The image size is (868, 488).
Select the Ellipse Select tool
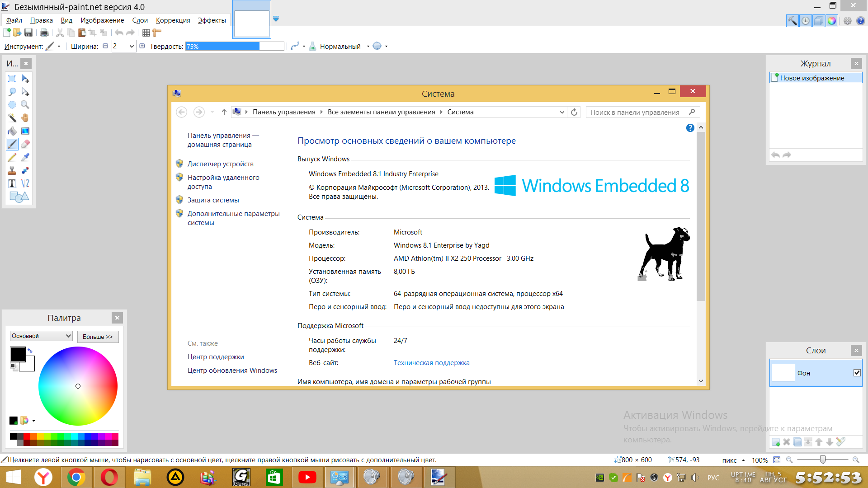pos(12,105)
